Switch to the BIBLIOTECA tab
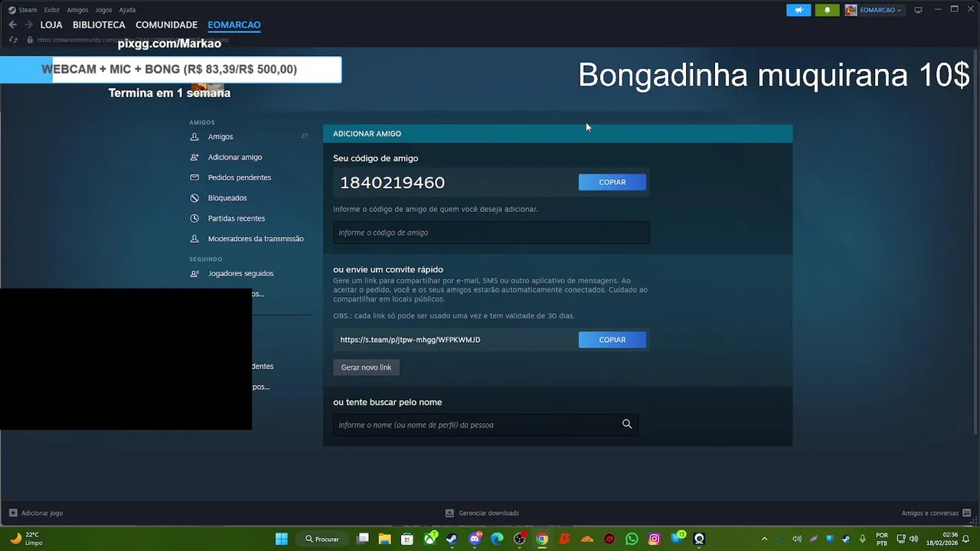 (x=99, y=24)
